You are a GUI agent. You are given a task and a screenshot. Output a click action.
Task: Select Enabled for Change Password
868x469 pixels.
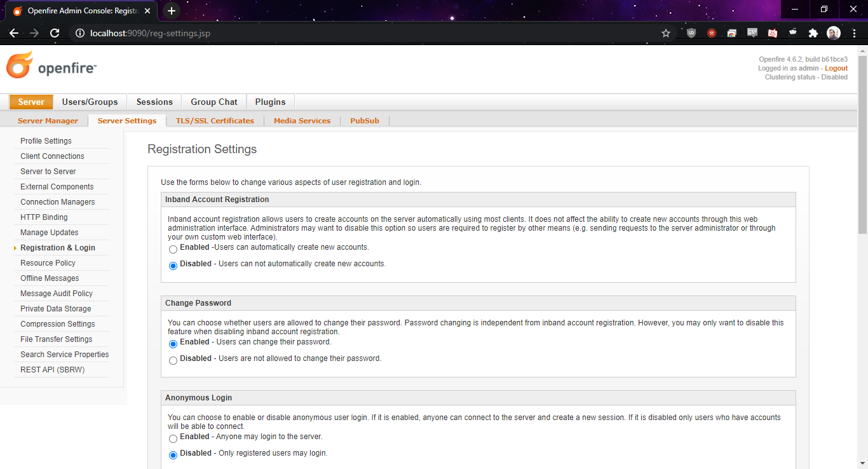point(173,344)
